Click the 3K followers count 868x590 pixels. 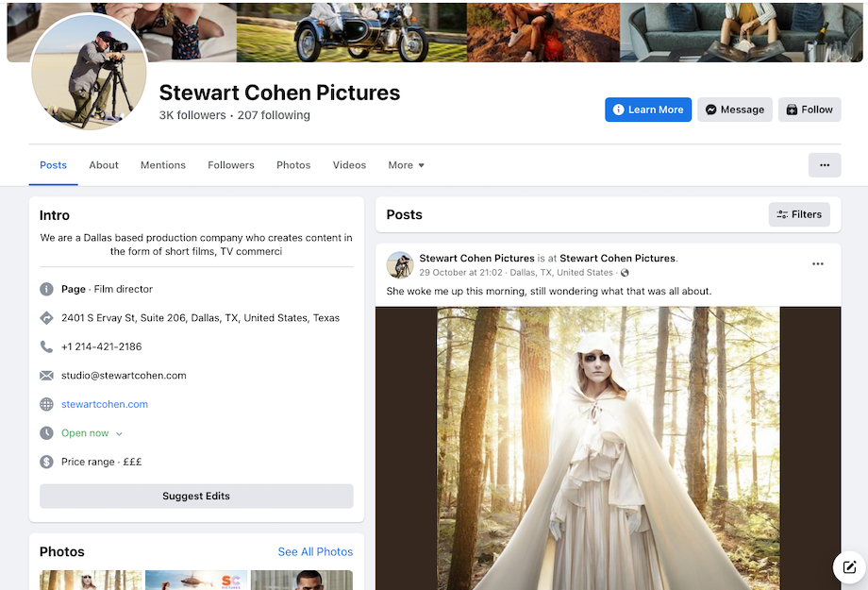click(192, 115)
